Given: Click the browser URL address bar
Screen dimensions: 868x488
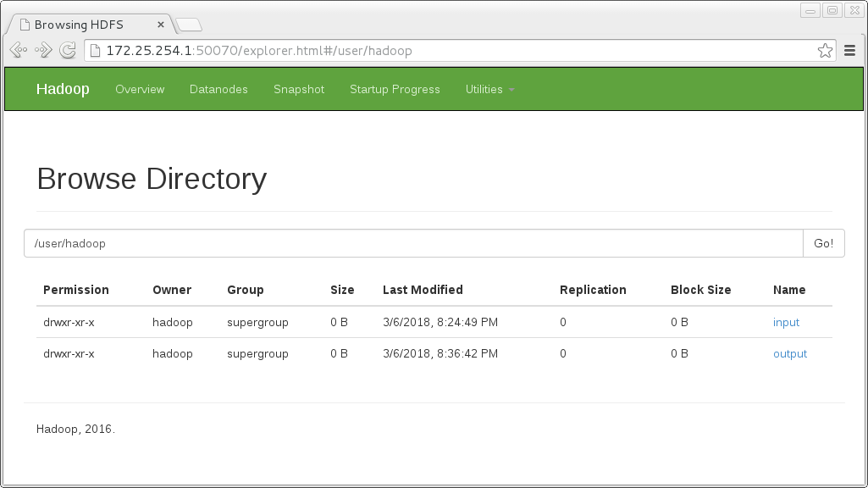Looking at the screenshot, I should [457, 51].
